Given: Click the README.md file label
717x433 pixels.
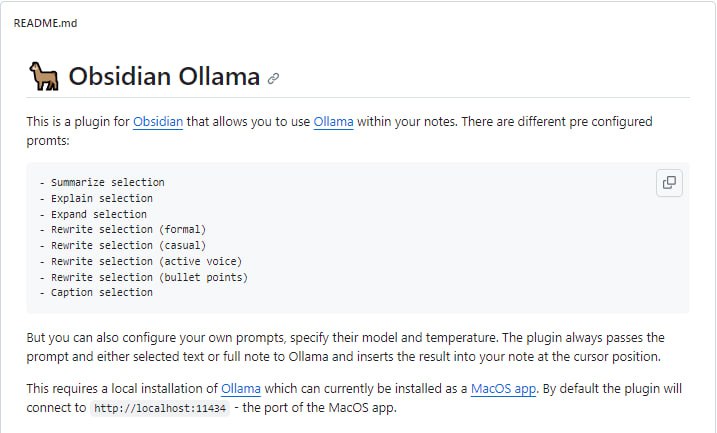Looking at the screenshot, I should [46, 23].
